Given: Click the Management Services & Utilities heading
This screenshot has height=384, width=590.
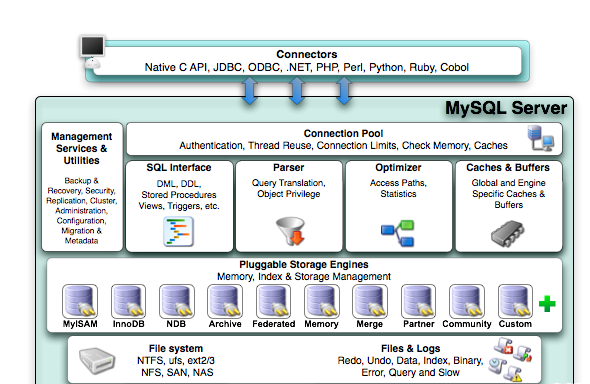Looking at the screenshot, I should pyautogui.click(x=82, y=148).
